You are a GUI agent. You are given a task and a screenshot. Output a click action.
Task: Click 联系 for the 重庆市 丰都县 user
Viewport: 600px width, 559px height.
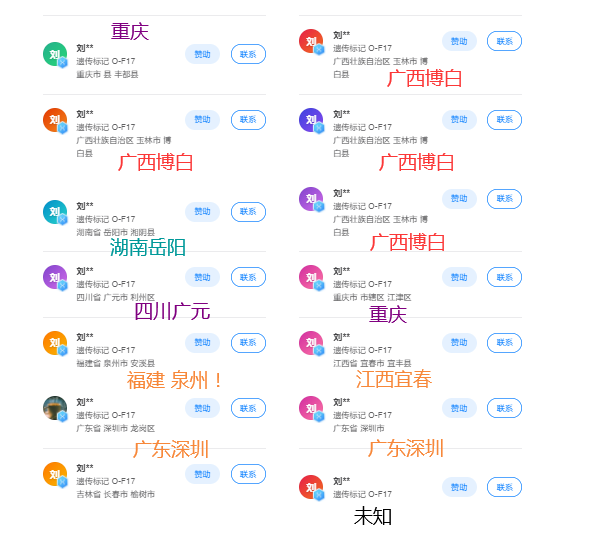[248, 54]
